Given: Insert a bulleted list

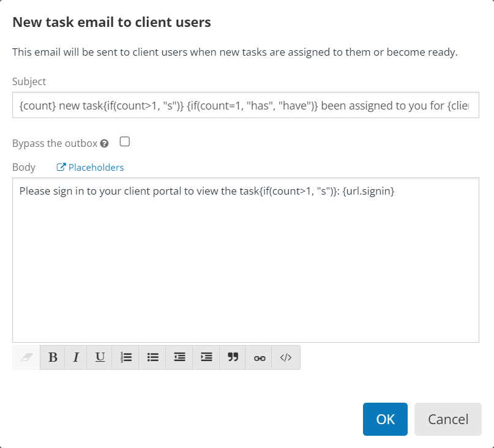Looking at the screenshot, I should coord(153,357).
